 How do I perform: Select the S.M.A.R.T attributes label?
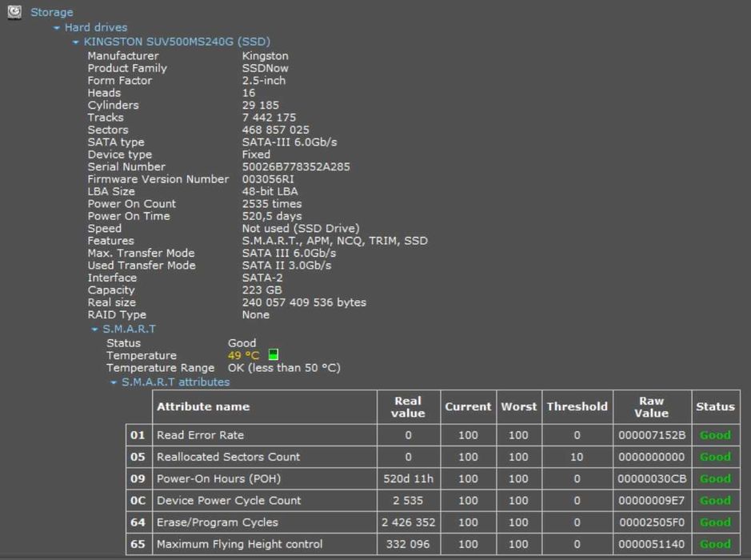click(175, 382)
